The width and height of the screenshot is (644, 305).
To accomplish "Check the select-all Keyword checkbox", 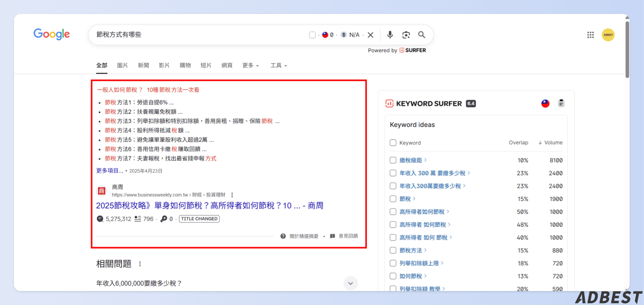I will (x=393, y=143).
